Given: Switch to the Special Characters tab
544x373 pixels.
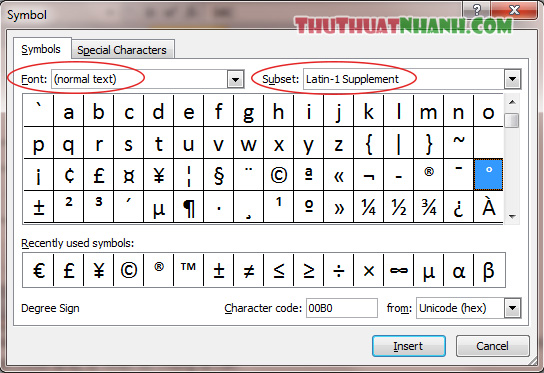Looking at the screenshot, I should [x=122, y=50].
